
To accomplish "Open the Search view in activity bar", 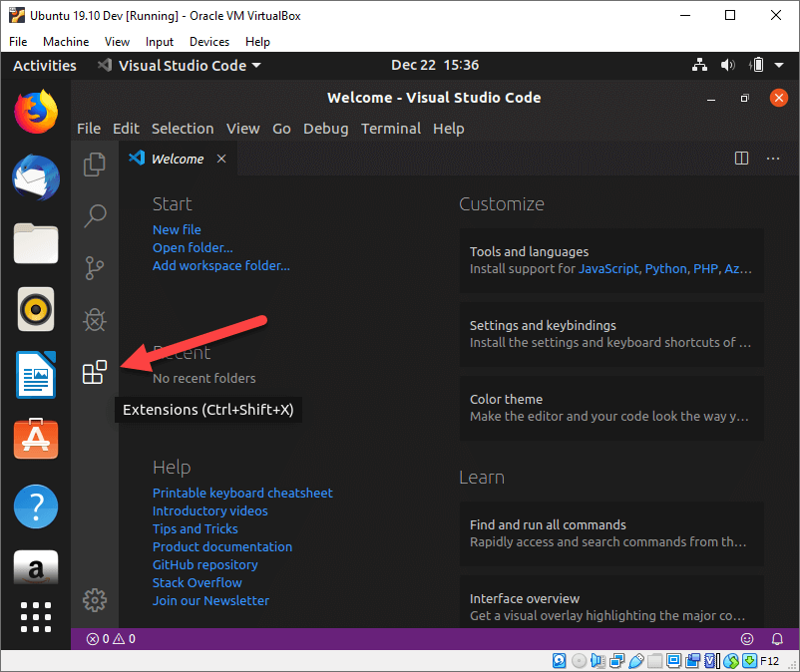I will tap(95, 216).
